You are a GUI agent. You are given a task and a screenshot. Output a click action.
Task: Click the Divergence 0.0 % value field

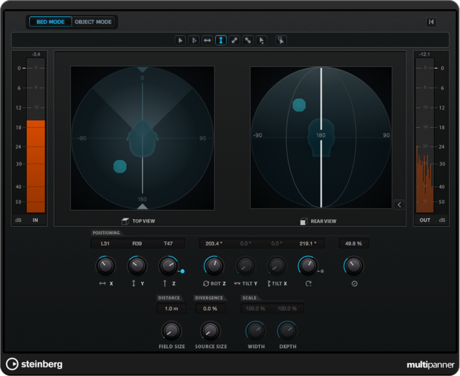[210, 309]
